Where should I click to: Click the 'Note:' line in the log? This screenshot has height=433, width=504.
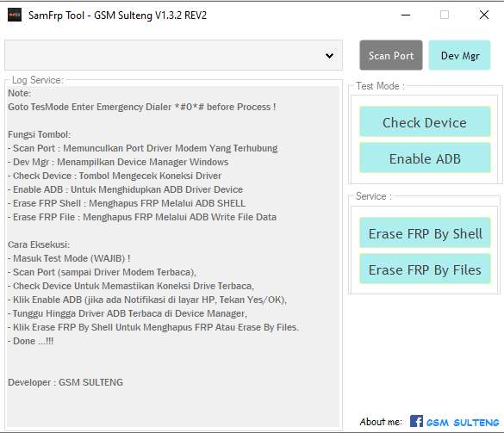point(19,93)
